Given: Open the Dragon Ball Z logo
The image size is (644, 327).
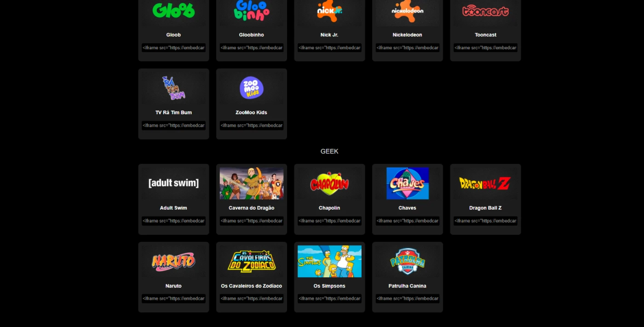Looking at the screenshot, I should point(485,183).
